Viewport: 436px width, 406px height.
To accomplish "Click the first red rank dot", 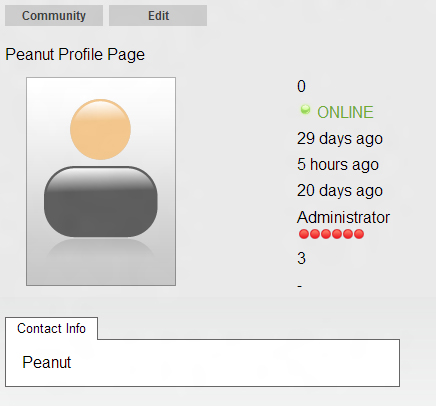I will pyautogui.click(x=304, y=234).
